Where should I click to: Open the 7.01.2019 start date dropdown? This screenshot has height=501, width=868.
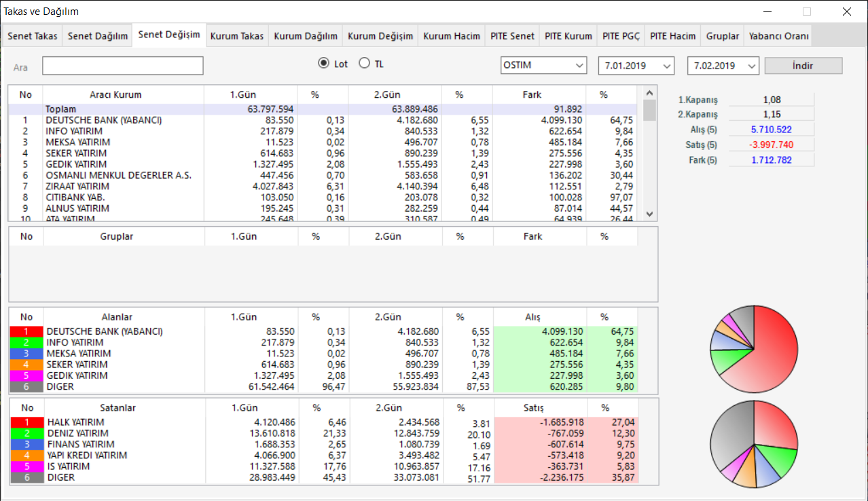[636, 66]
